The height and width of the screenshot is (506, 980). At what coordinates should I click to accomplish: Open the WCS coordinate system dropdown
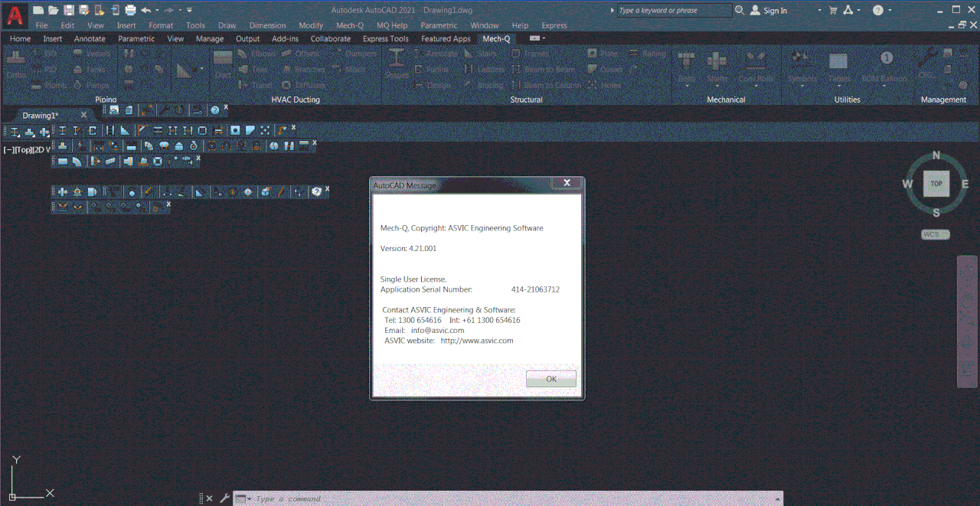(935, 234)
